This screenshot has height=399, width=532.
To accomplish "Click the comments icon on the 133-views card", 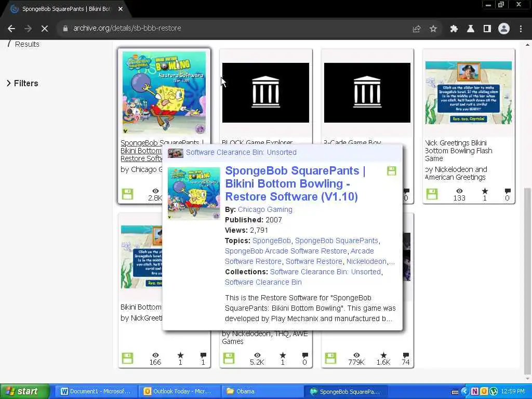I will pyautogui.click(x=507, y=191).
